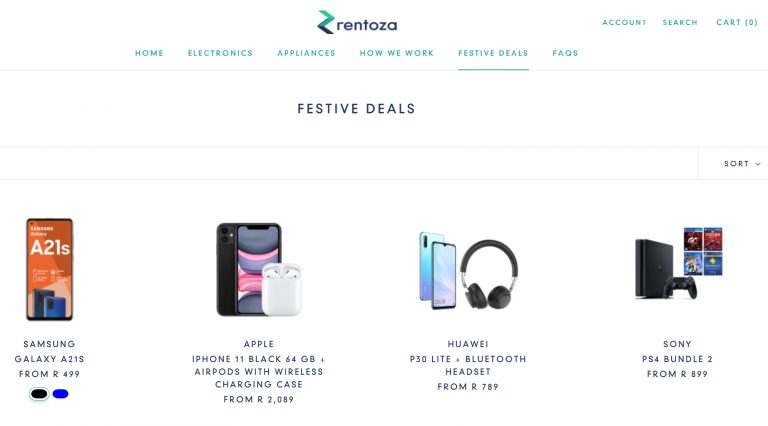This screenshot has height=426, width=768.
Task: Expand the Sort dropdown
Action: [x=742, y=164]
